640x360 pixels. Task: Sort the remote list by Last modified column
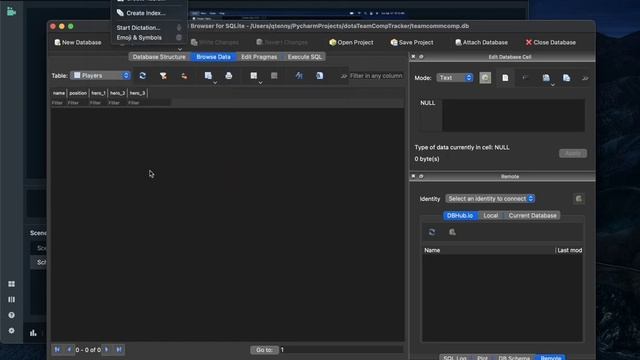[x=569, y=250]
